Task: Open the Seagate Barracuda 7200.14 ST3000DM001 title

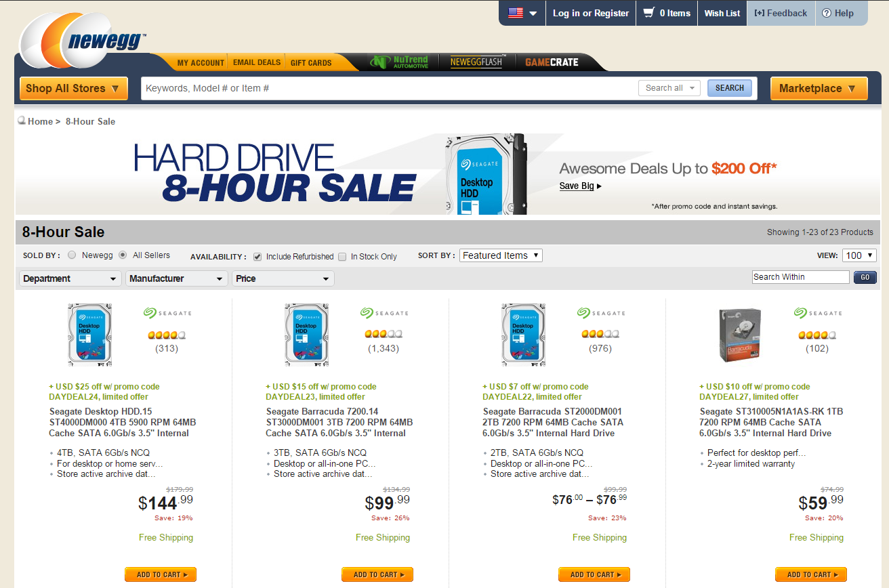Action: pyautogui.click(x=339, y=422)
